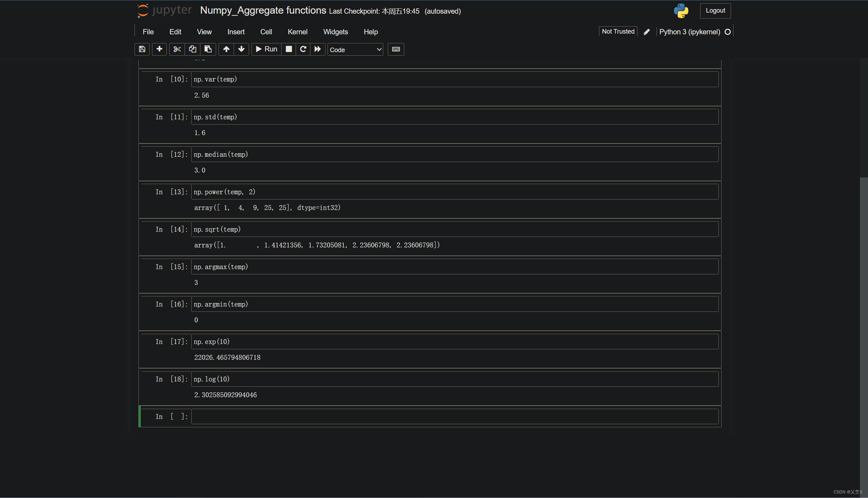Click Last Checkpoint text
Screen dimensions: 868x498
(x=374, y=11)
